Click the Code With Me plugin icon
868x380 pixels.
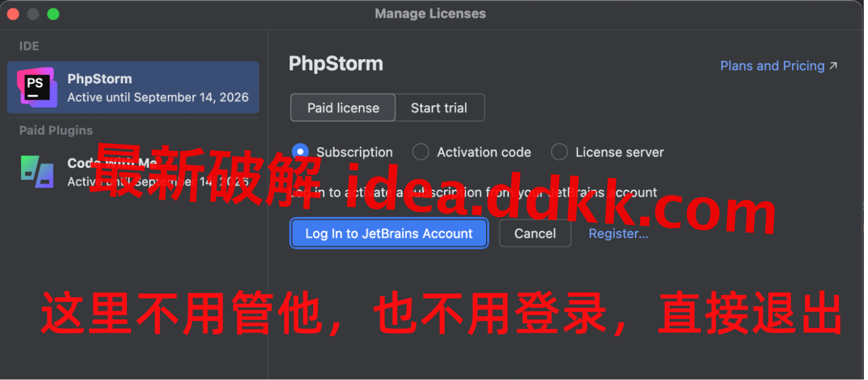pos(37,171)
